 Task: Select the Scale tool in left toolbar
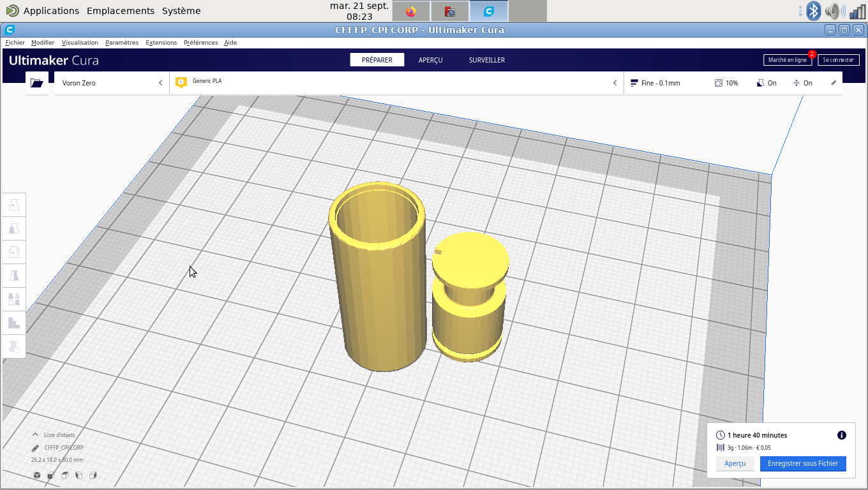[x=14, y=228]
